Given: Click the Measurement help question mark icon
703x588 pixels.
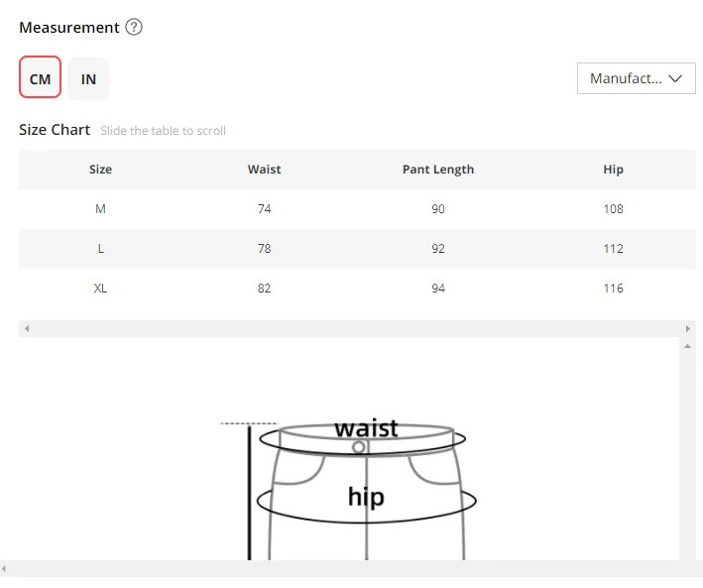Looking at the screenshot, I should (134, 28).
